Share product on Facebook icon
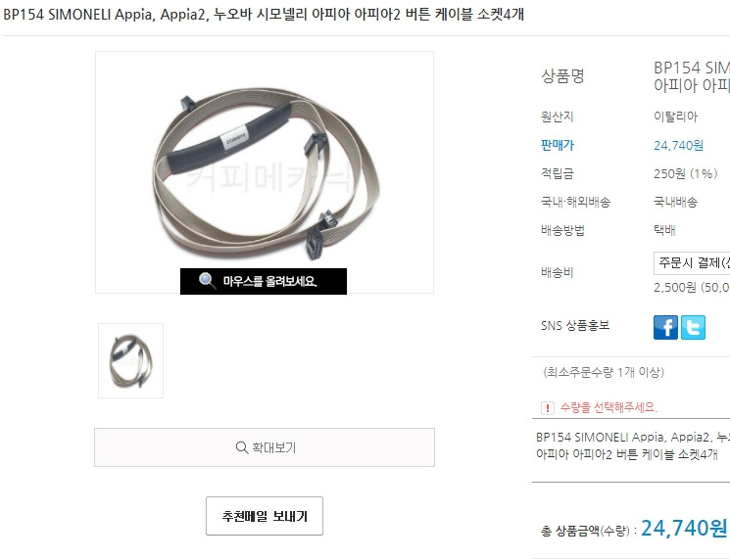Viewport: 730px width, 560px height. [x=665, y=327]
